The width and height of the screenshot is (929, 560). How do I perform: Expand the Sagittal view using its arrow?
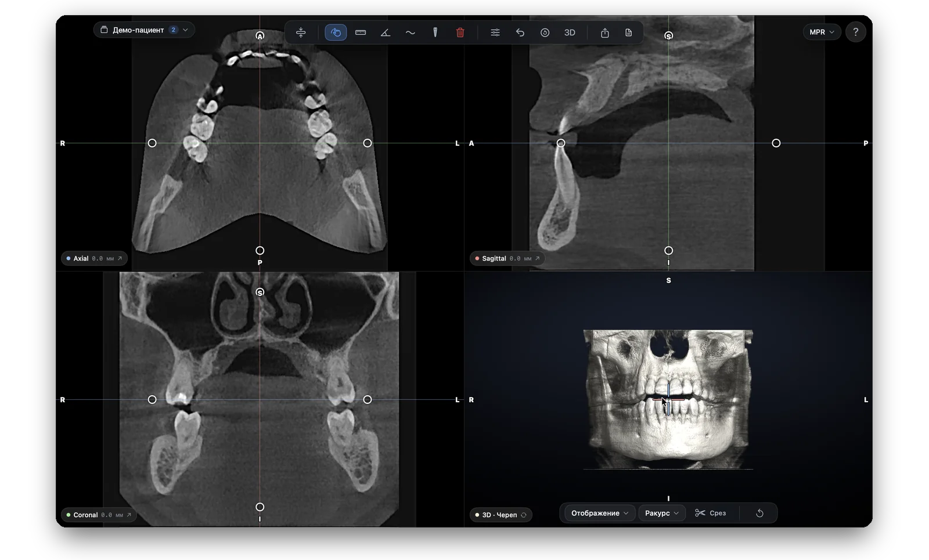tap(538, 258)
